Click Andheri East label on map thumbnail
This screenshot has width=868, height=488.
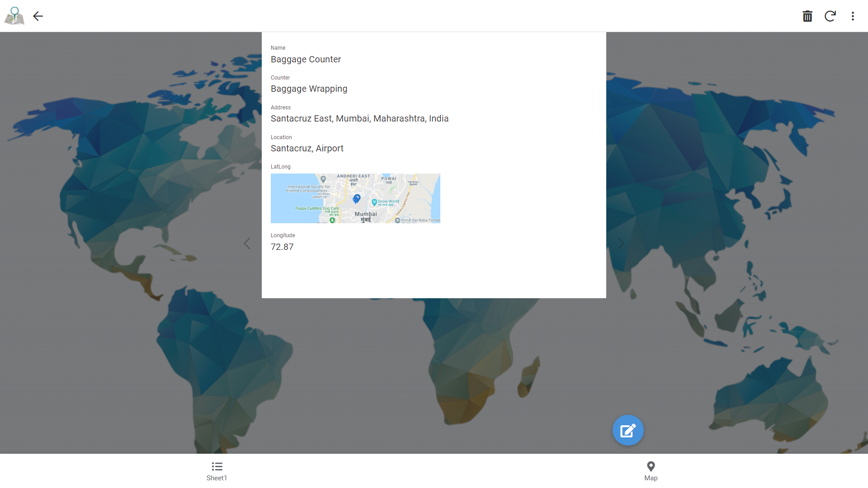click(353, 176)
